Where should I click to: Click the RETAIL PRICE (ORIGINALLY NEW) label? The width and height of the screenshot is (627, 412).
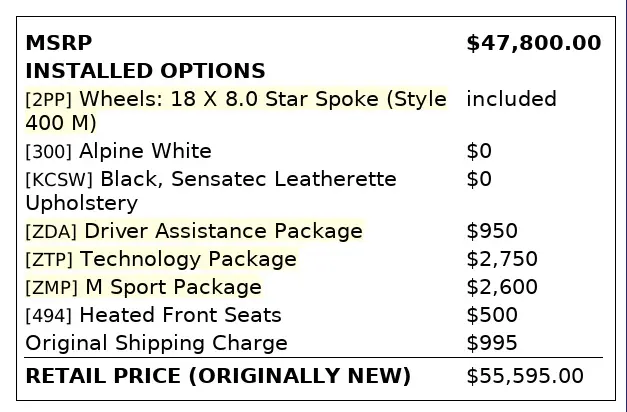[x=218, y=376]
